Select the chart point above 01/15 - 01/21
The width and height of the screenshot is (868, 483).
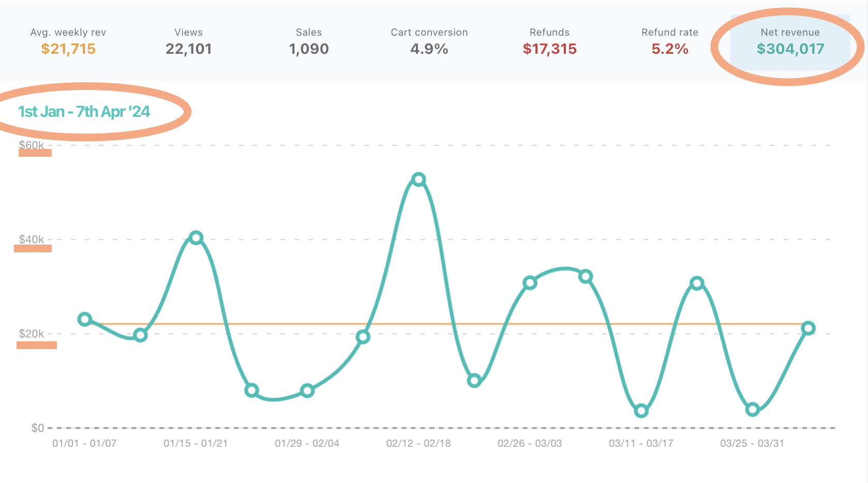pyautogui.click(x=196, y=238)
